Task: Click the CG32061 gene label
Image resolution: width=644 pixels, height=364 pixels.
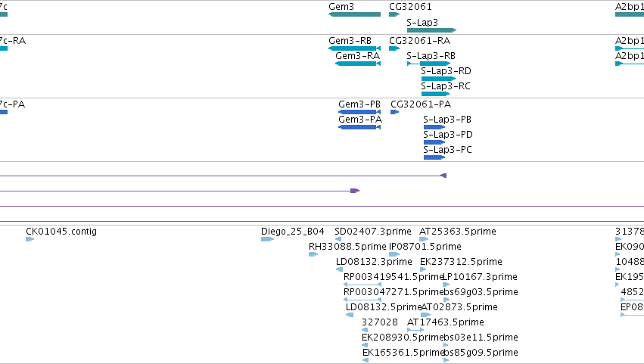Action: pos(410,7)
